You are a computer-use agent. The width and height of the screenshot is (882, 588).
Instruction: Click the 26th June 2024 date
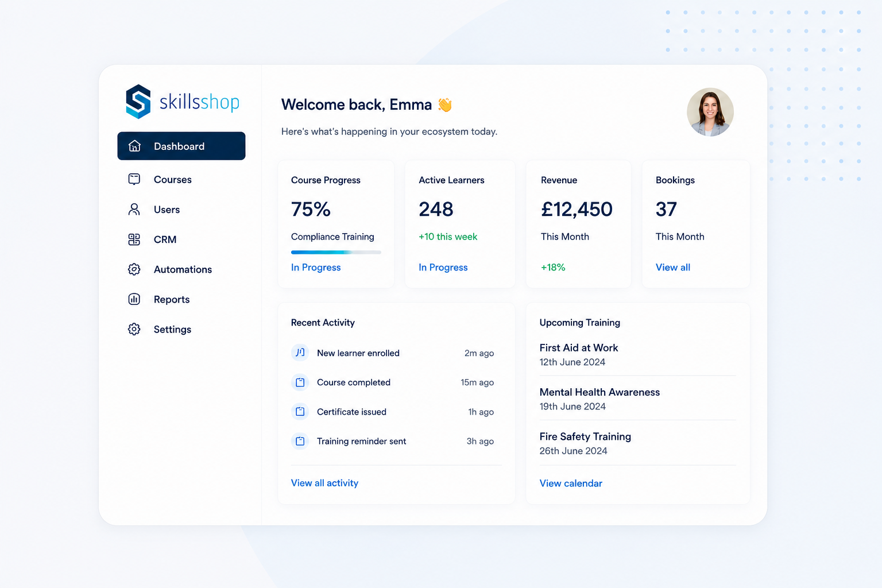(573, 451)
